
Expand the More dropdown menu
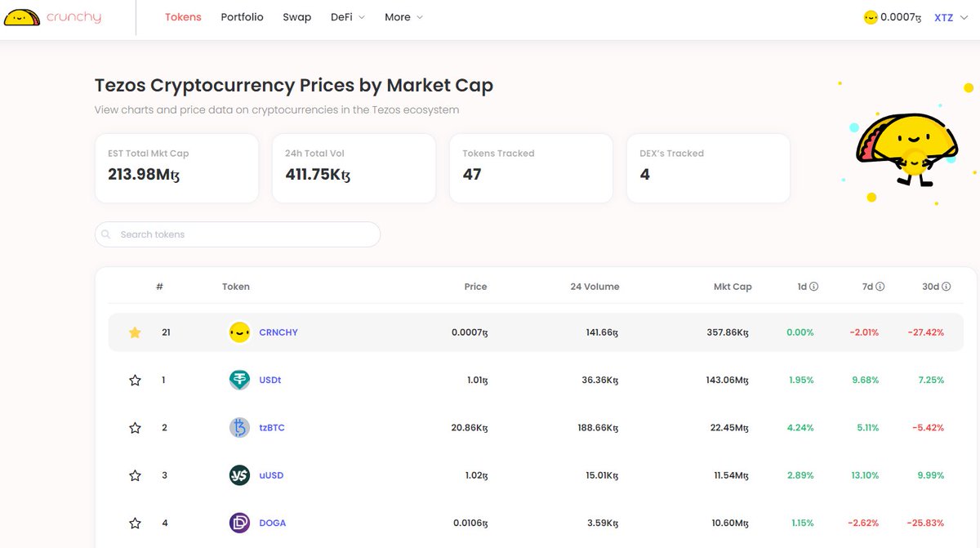click(403, 17)
